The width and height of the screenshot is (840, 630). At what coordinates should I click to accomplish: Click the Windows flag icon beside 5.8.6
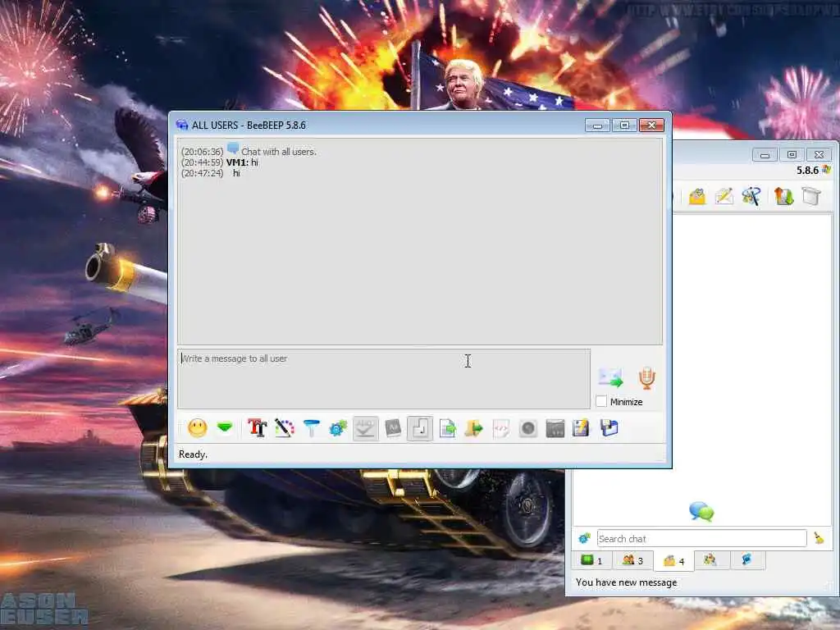827,170
